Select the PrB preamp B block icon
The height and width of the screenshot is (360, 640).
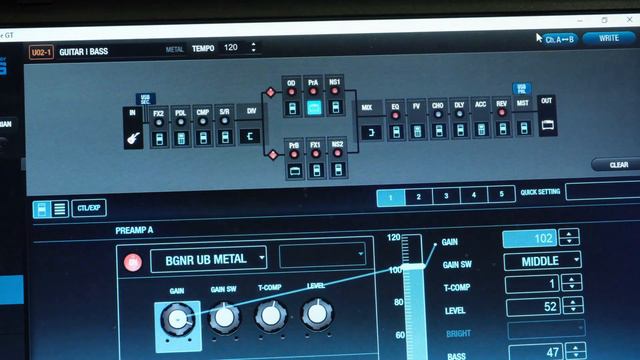pos(295,171)
